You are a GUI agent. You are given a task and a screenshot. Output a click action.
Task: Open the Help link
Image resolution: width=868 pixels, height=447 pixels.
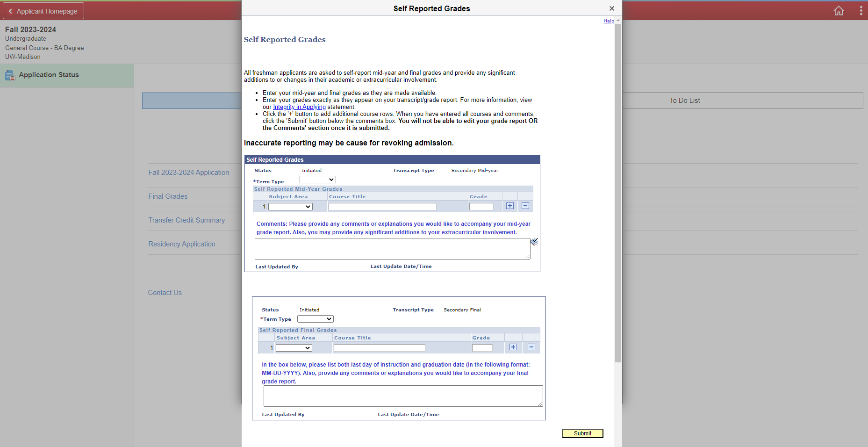(x=609, y=21)
